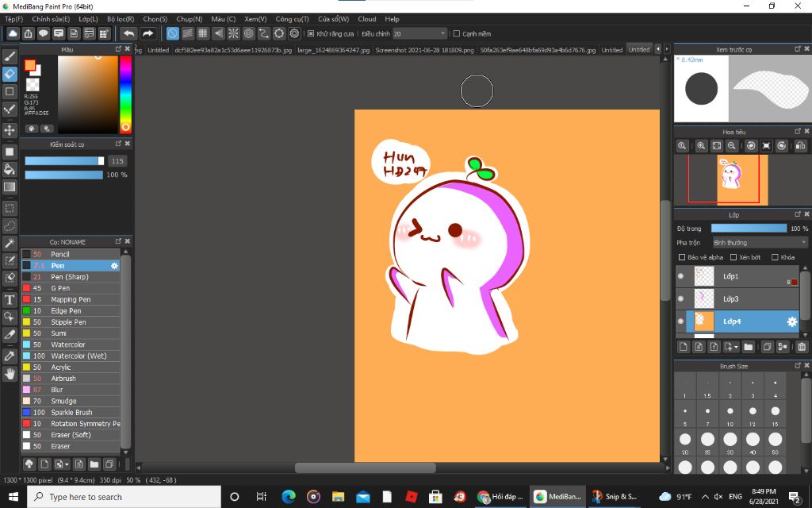Click the hue color bar
This screenshot has height=508, width=812.
point(125,94)
